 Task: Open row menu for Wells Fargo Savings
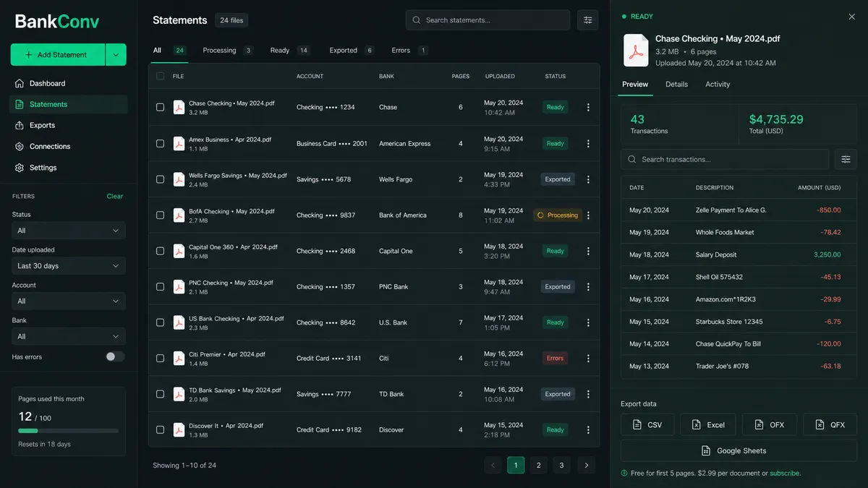(x=588, y=179)
